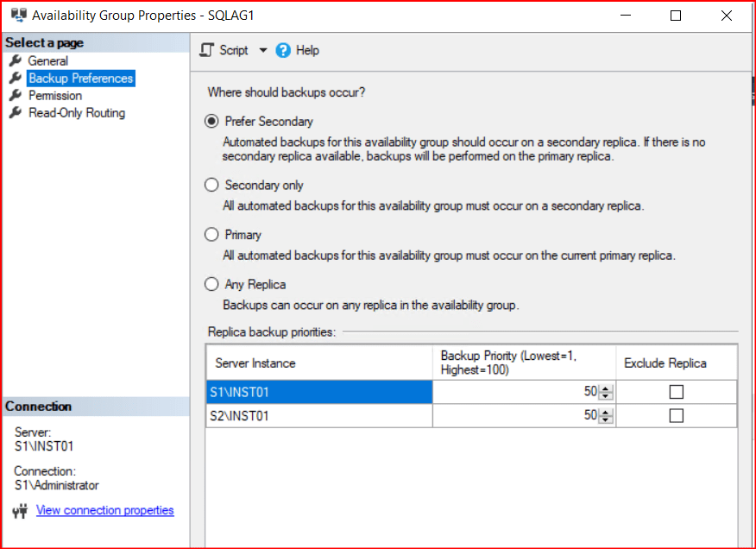Click the Script icon in toolbar
Viewport: 756px width, 549px height.
pos(206,50)
